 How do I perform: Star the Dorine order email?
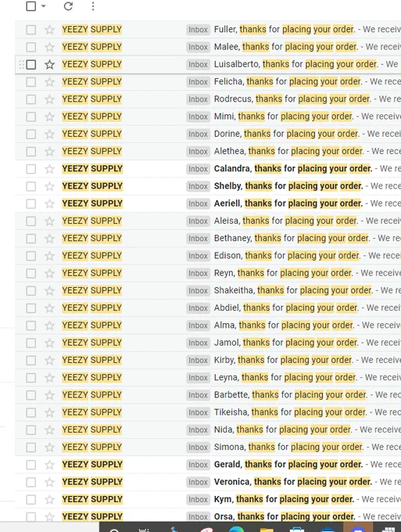point(49,134)
